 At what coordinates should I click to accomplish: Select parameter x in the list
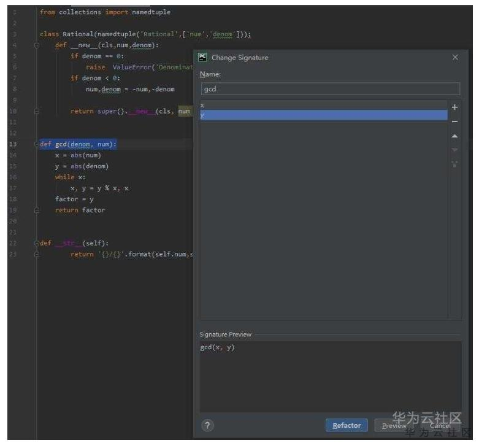324,106
